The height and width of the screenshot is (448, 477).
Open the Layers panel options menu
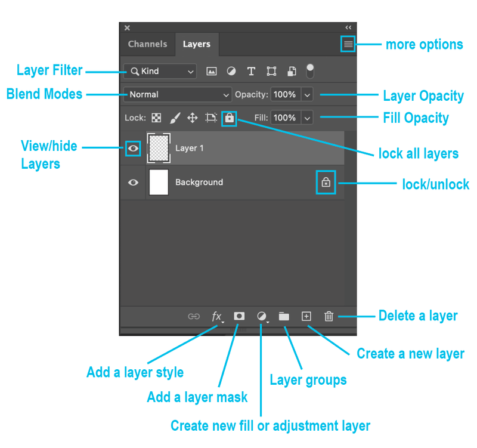point(348,44)
